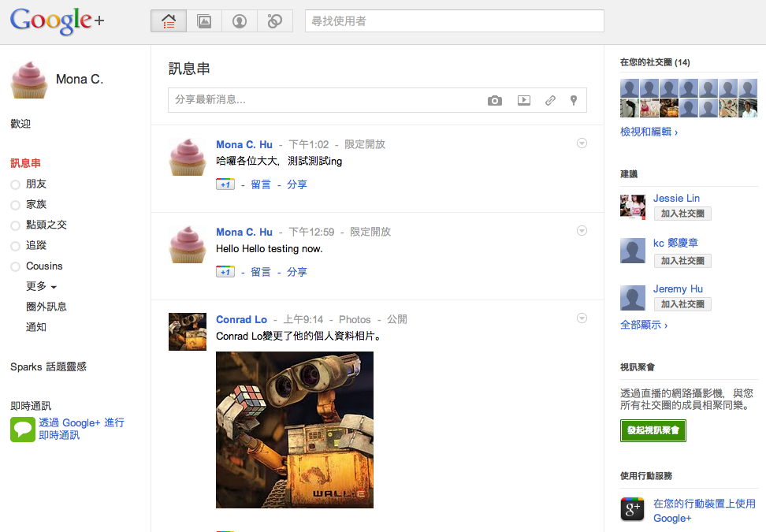Click the green chat bubble icon
This screenshot has height=532, width=766.
(23, 430)
